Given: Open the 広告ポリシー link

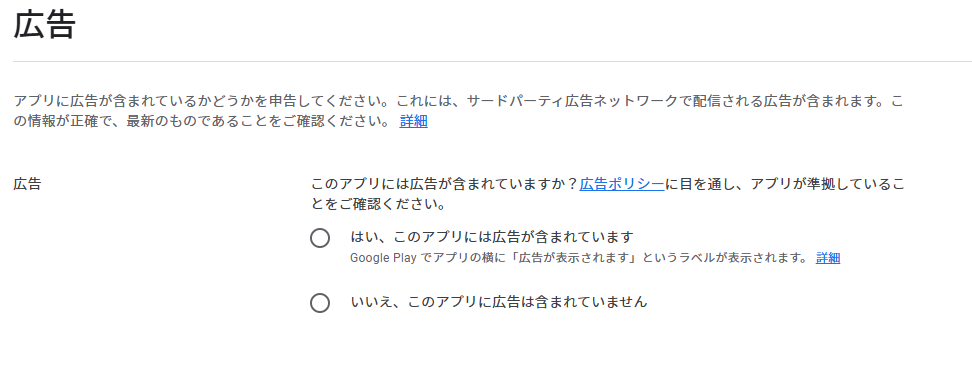Looking at the screenshot, I should coord(622,184).
